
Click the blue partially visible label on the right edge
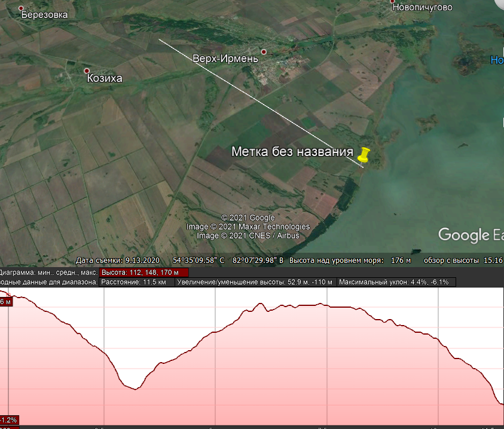click(x=497, y=60)
